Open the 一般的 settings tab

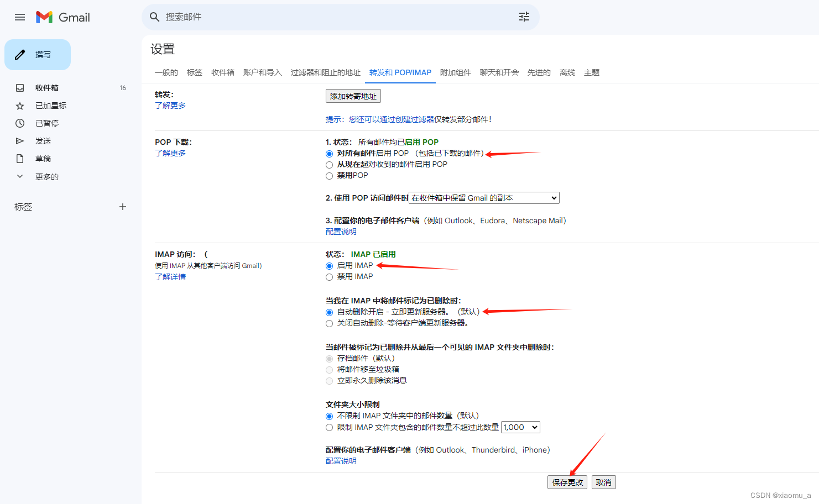click(x=166, y=72)
